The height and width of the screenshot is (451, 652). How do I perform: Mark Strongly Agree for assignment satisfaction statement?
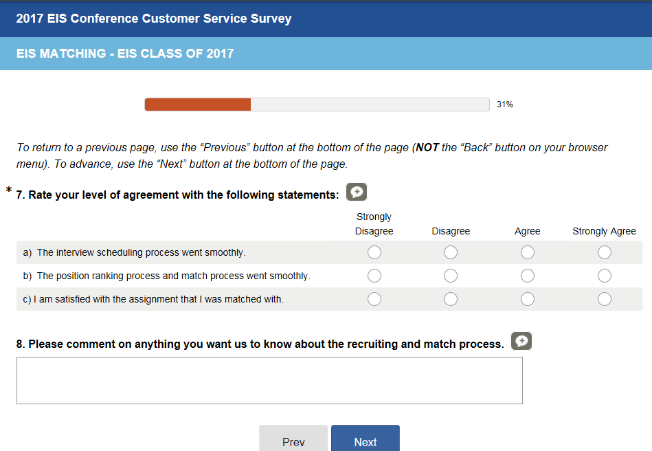point(604,299)
